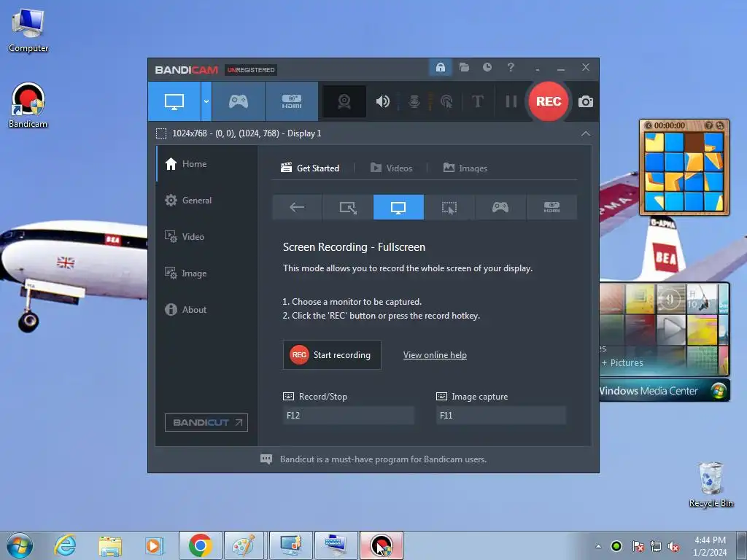This screenshot has width=747, height=560.
Task: Open the Computer desktop icon
Action: coord(28,31)
